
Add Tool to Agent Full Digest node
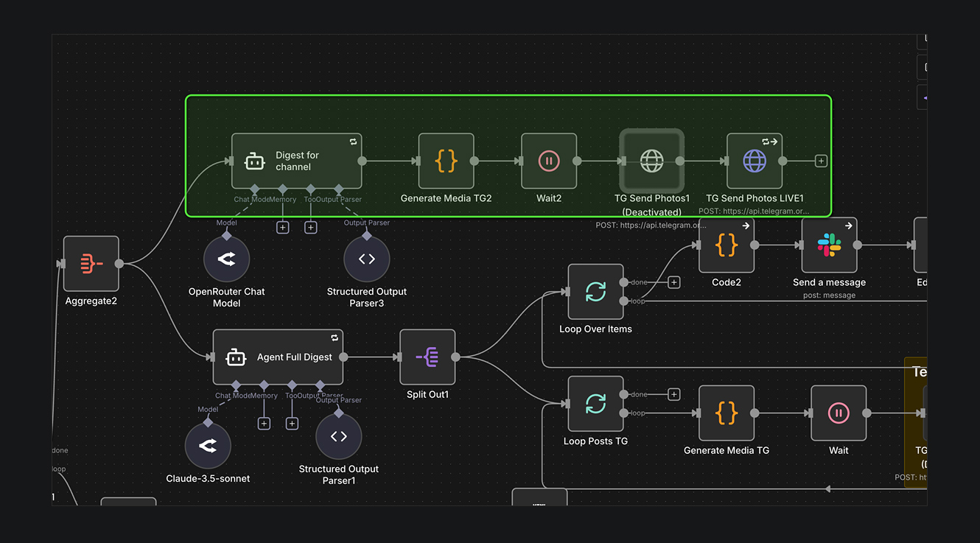292,424
